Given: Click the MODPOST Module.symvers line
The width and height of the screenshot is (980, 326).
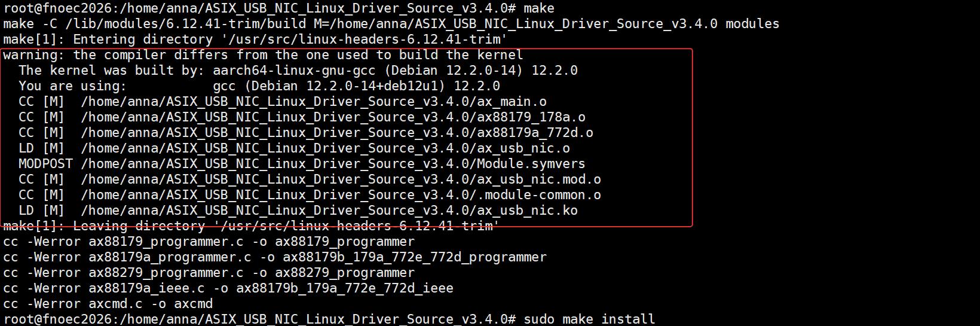Looking at the screenshot, I should coord(302,164).
